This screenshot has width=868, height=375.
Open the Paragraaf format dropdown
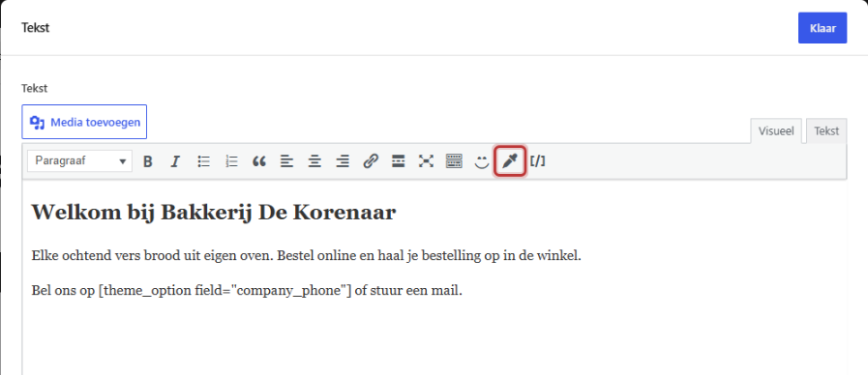(x=79, y=161)
